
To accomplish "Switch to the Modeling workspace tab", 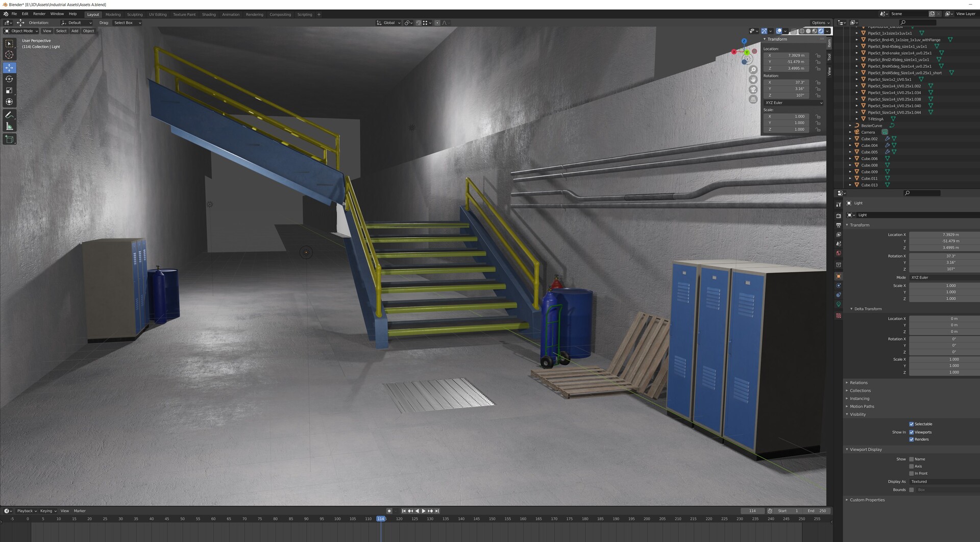I will [113, 15].
